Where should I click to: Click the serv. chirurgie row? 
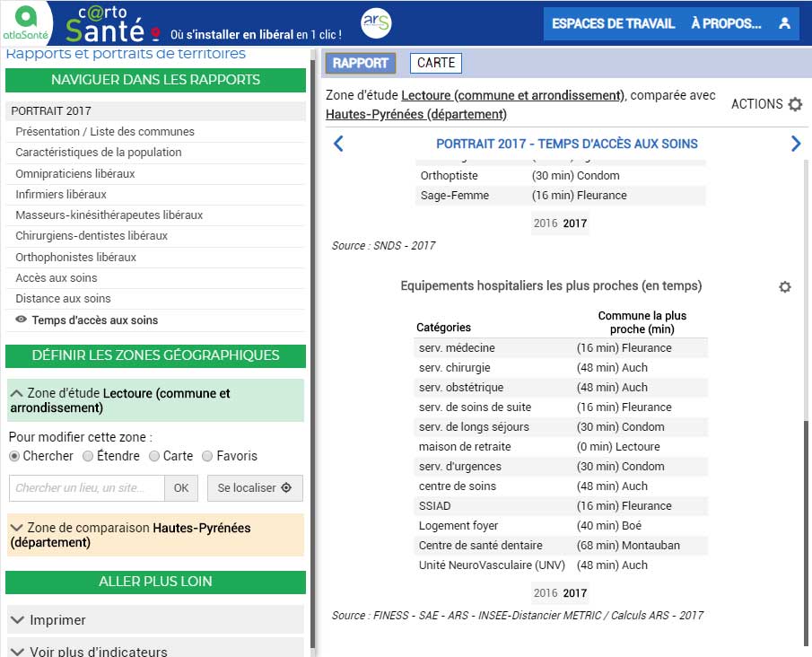click(x=561, y=368)
